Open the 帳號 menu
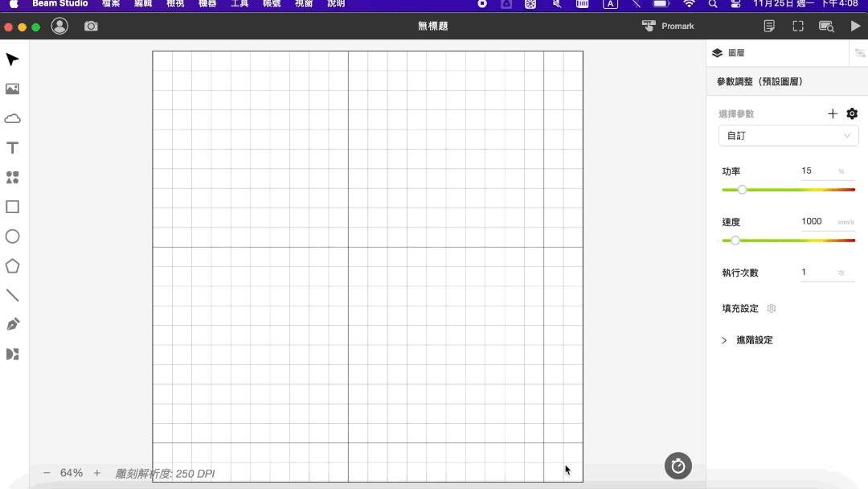 tap(272, 3)
